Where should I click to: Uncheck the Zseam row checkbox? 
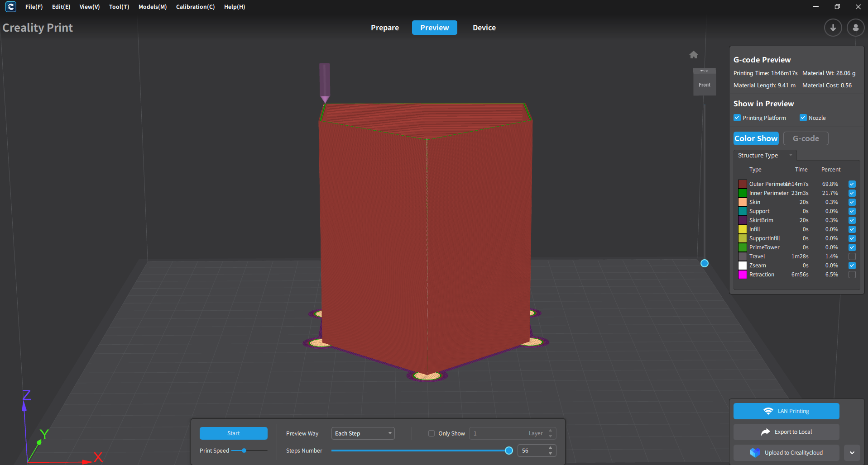[852, 266]
